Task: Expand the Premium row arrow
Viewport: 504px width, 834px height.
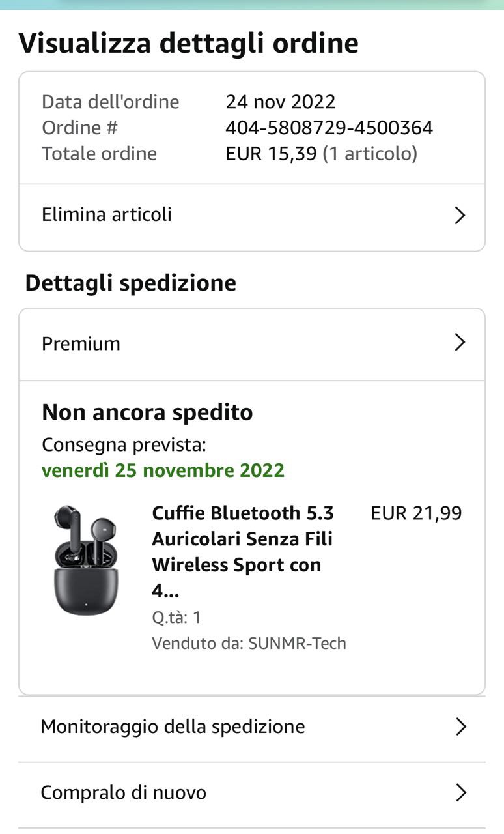Action: (x=460, y=343)
